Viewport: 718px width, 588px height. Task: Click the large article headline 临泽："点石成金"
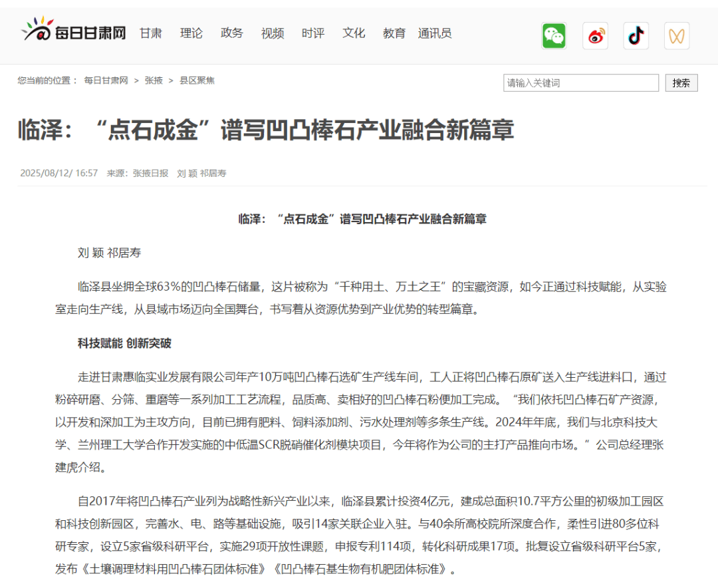coord(265,130)
